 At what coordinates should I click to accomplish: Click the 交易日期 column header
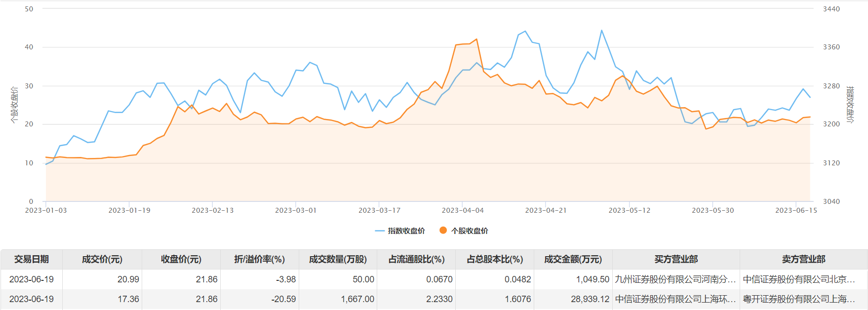click(x=32, y=259)
